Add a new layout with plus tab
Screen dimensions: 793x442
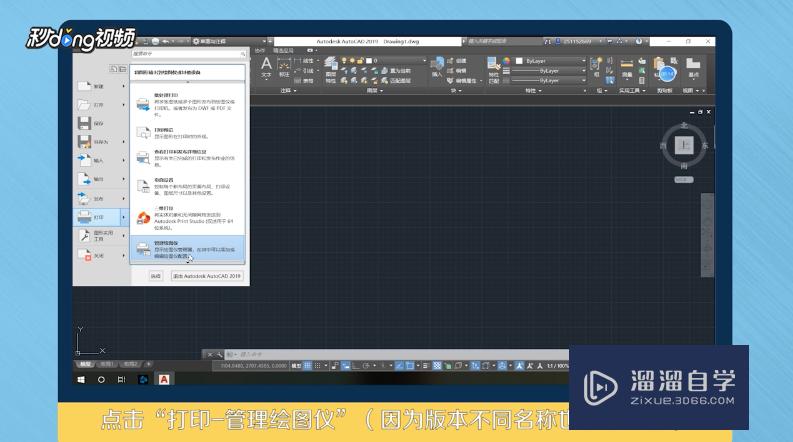click(x=149, y=364)
